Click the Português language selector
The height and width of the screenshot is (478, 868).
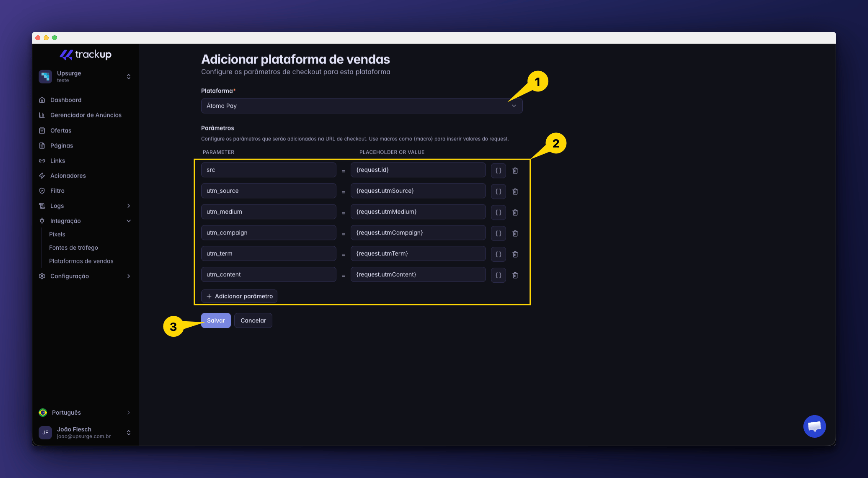click(85, 413)
